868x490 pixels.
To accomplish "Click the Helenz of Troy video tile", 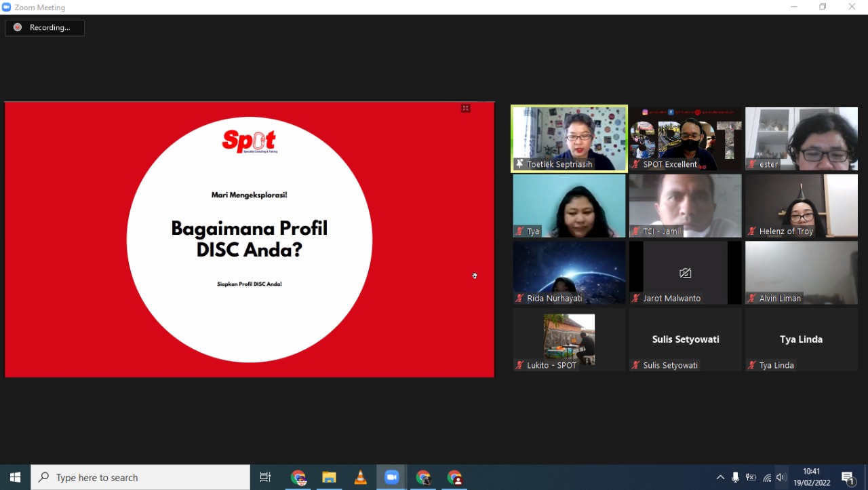I will [801, 206].
